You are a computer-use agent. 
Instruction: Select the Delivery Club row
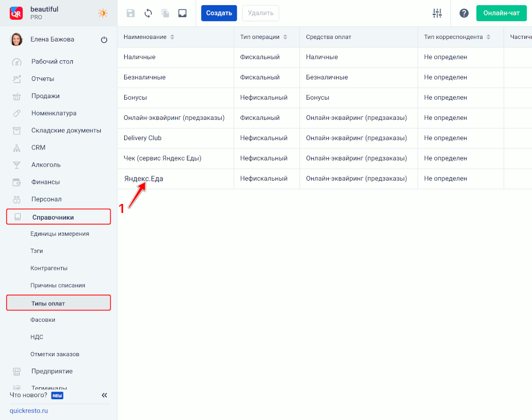(x=325, y=138)
